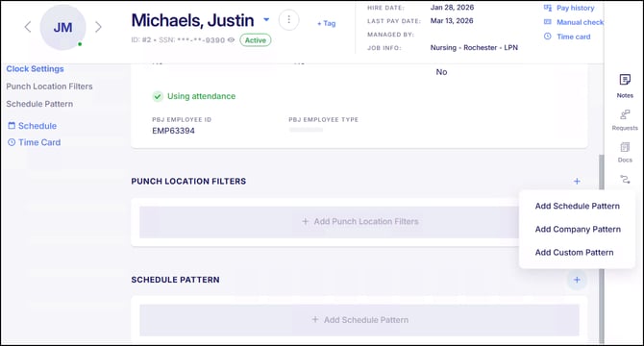Open the three-dot employee options menu
This screenshot has height=346, width=644.
[x=288, y=19]
